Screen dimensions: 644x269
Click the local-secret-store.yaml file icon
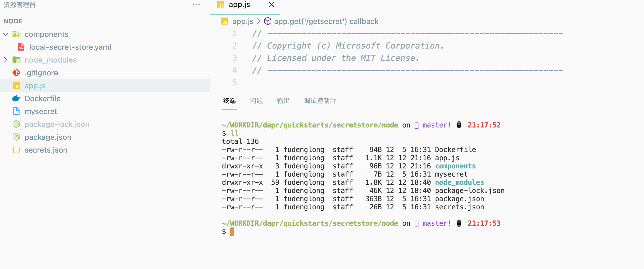coord(21,47)
